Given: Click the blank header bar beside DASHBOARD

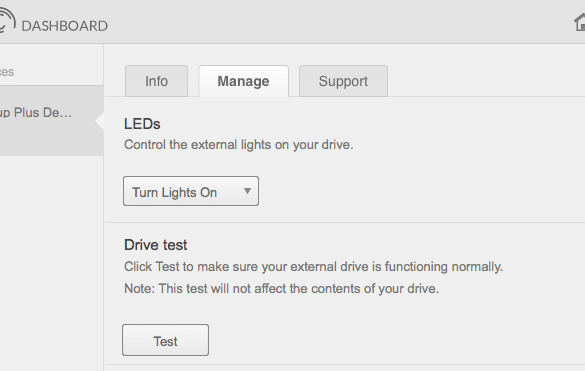Looking at the screenshot, I should (336, 22).
